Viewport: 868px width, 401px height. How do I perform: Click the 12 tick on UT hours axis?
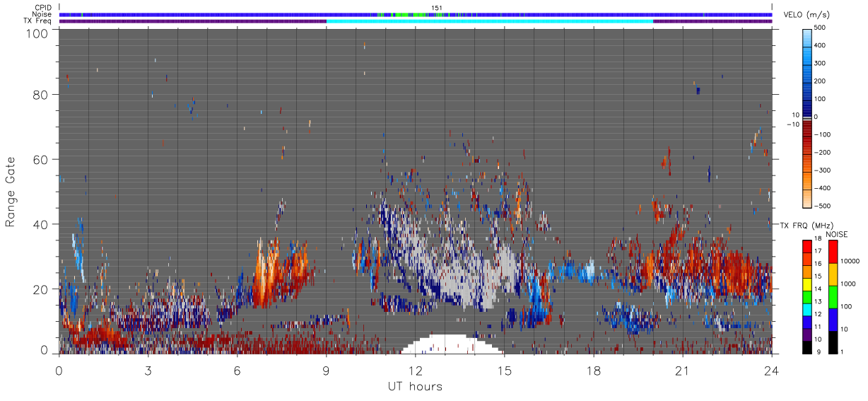416,371
